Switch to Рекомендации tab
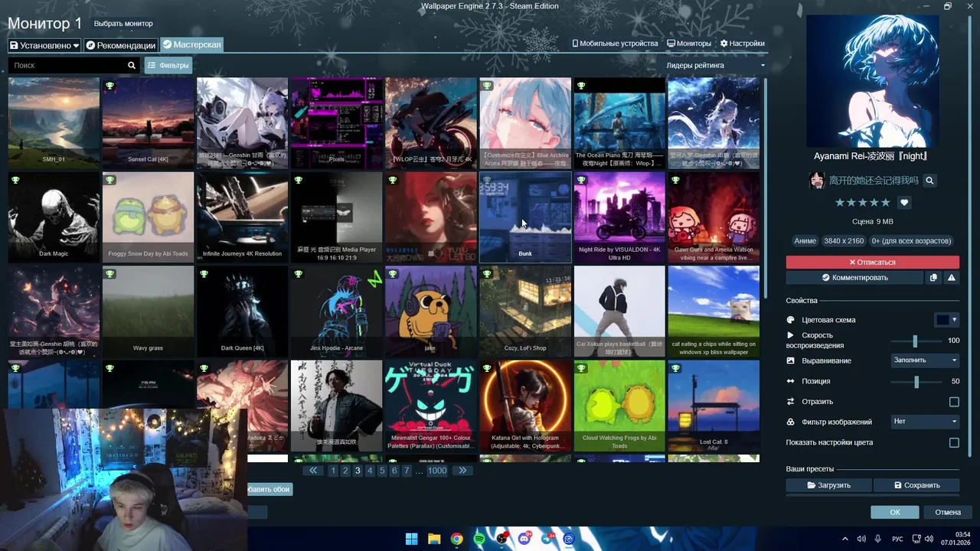Screen dimensions: 980x551 (121, 45)
